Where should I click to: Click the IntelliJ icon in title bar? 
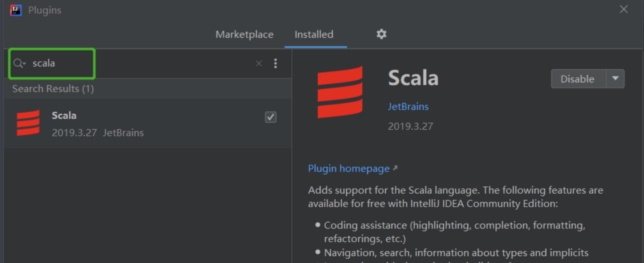point(16,10)
